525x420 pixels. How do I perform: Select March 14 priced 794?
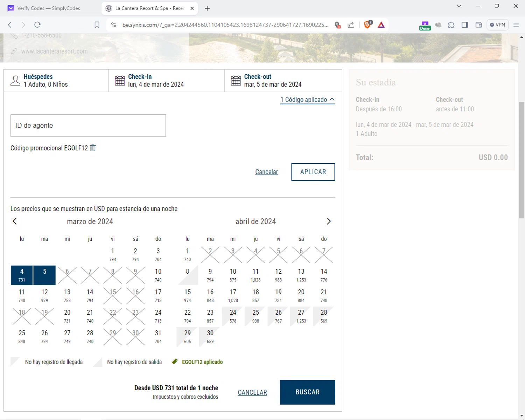[x=90, y=295]
